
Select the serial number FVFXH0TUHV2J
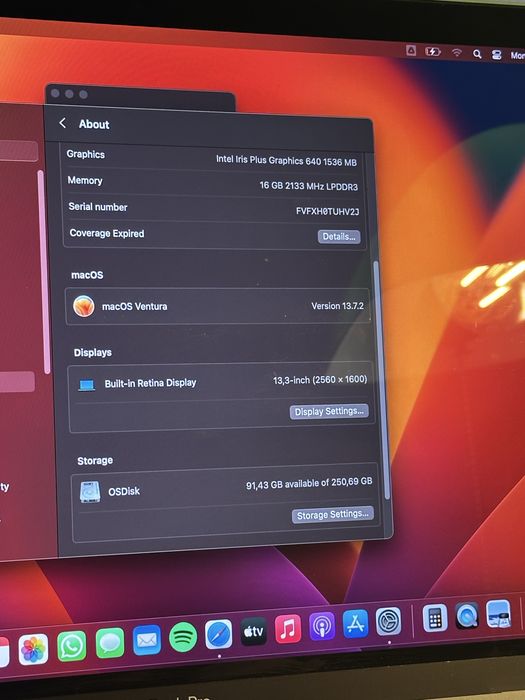click(x=327, y=211)
